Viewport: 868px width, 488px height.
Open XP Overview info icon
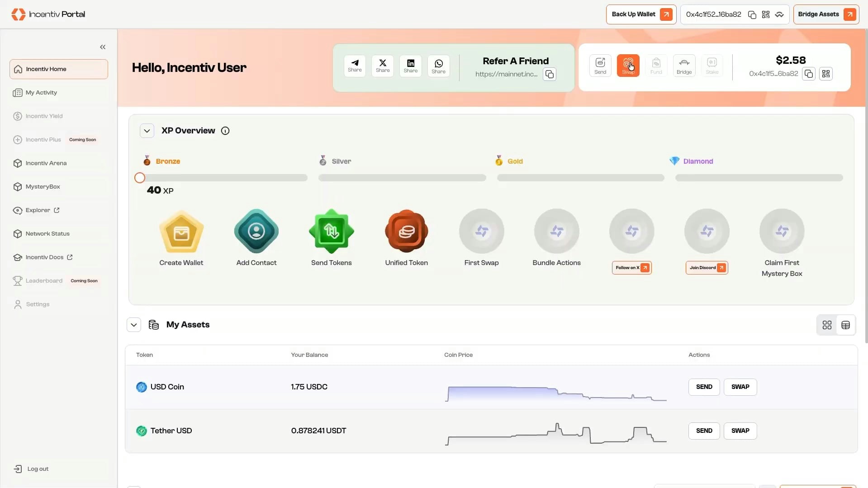[x=225, y=131]
